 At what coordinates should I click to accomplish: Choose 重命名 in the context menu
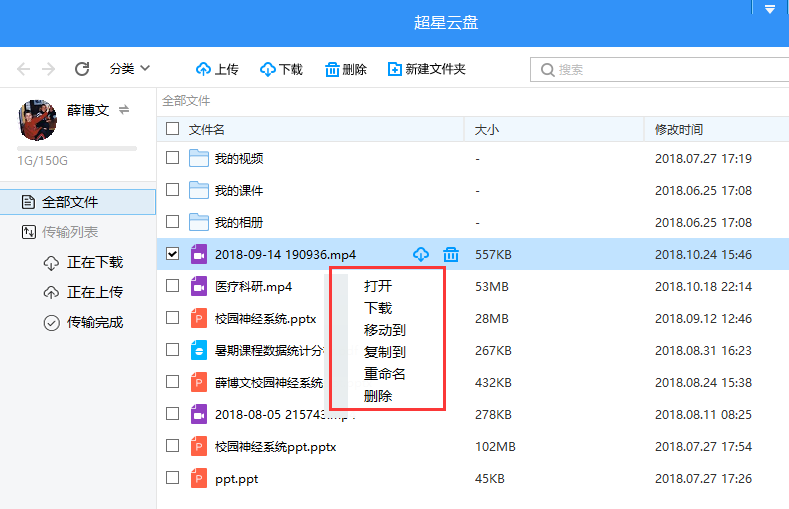(x=385, y=374)
